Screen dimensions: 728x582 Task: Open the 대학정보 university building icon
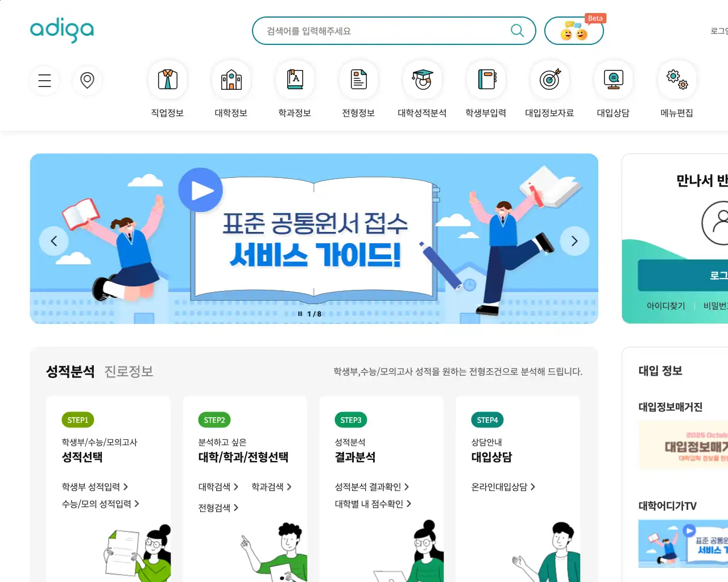click(231, 80)
